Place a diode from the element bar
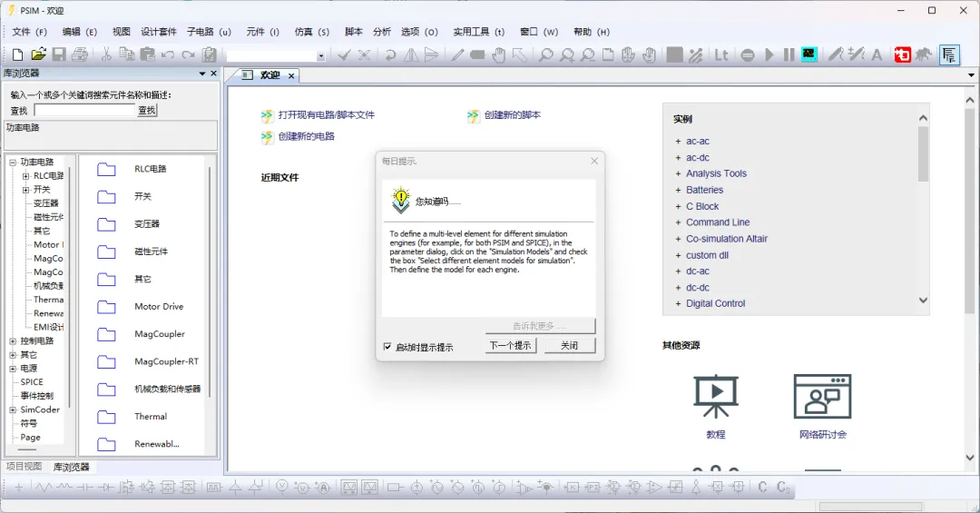 click(105, 487)
